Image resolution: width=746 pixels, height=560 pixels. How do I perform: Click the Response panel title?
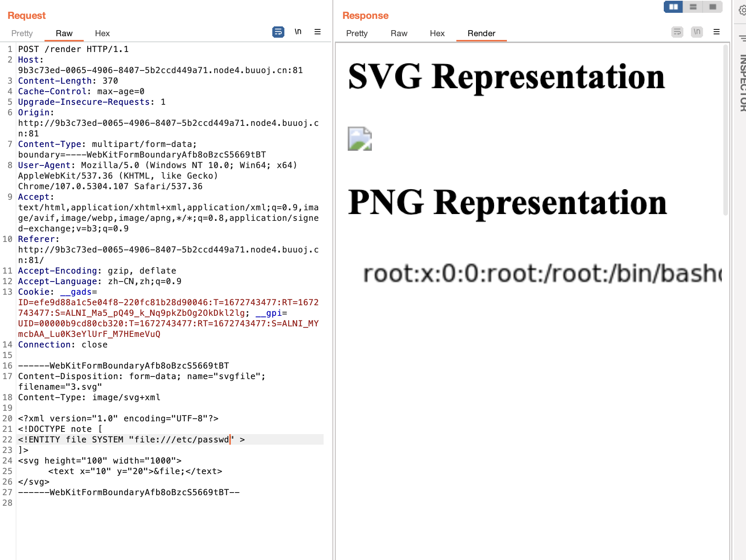(x=365, y=15)
